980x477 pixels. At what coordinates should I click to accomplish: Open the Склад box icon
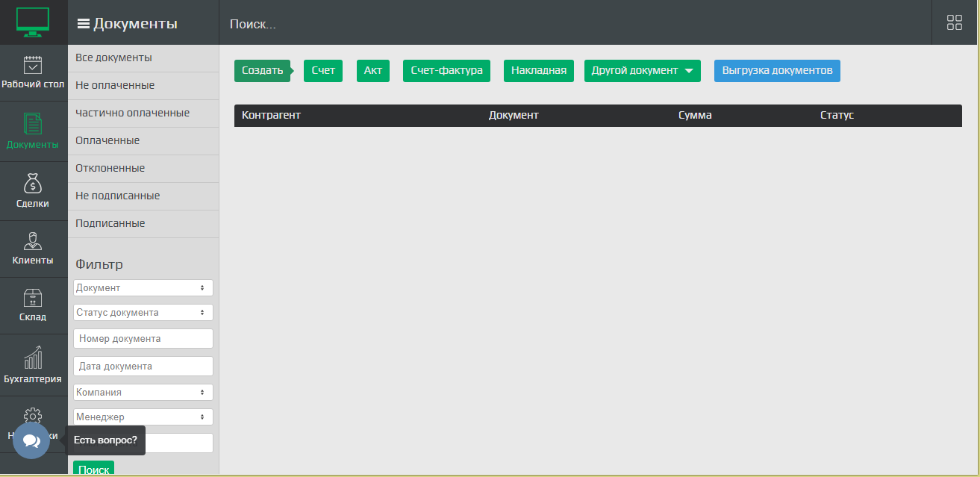(33, 298)
